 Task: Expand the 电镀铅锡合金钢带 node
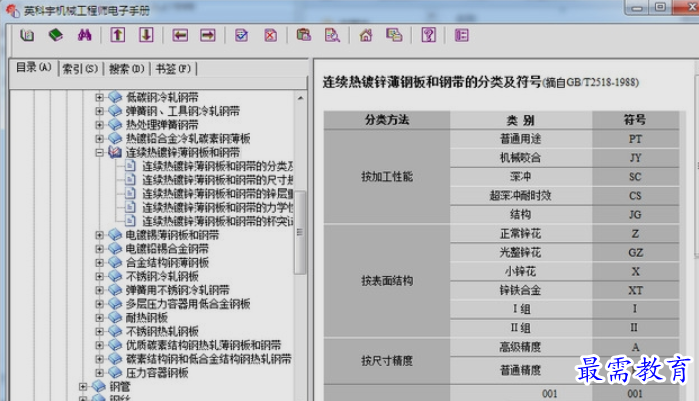click(99, 249)
